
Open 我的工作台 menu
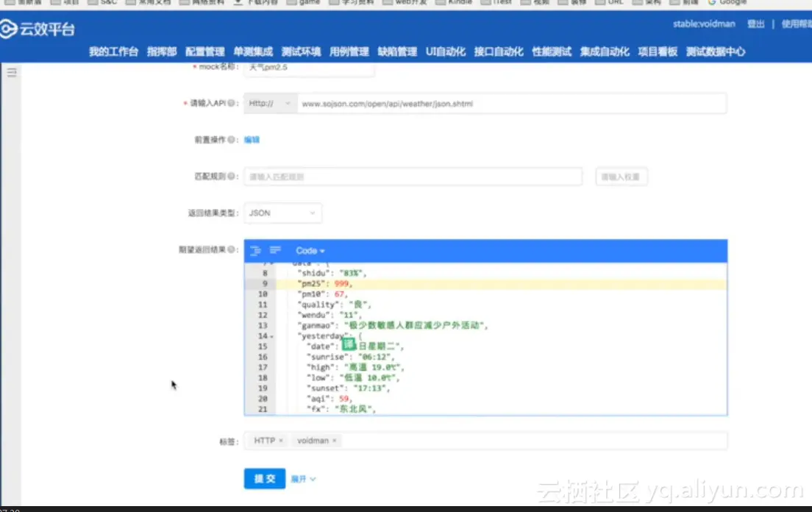(113, 51)
